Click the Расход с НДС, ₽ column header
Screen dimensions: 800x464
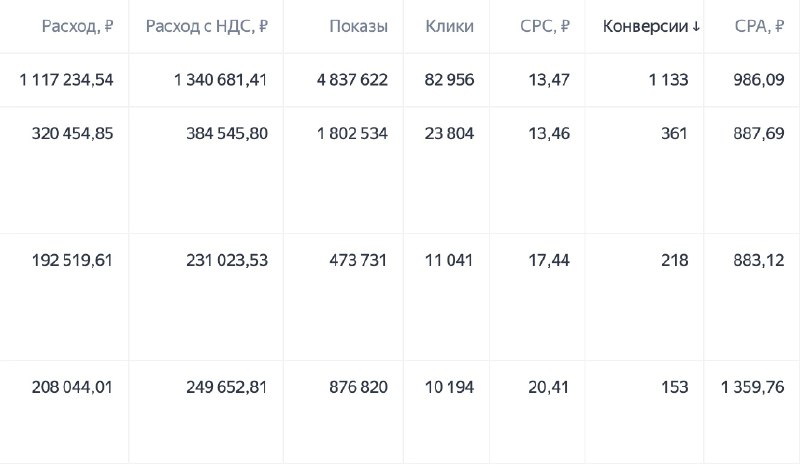(207, 27)
